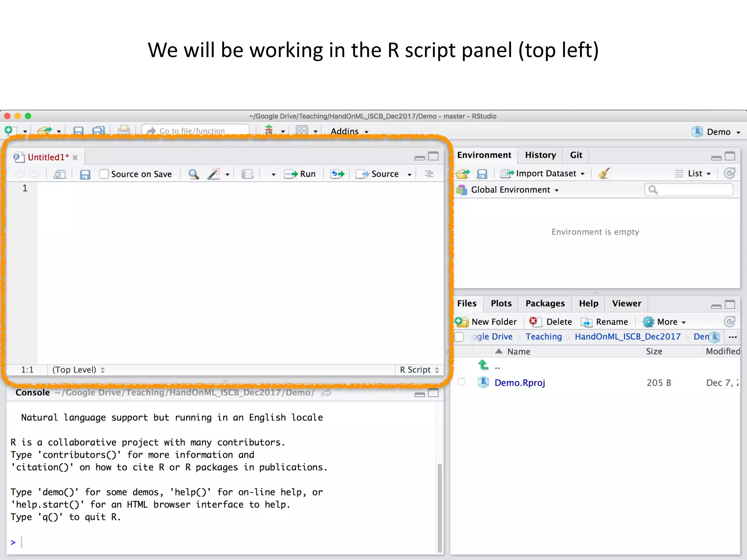The height and width of the screenshot is (560, 747).
Task: Go up to parent directory icon
Action: pyautogui.click(x=483, y=365)
